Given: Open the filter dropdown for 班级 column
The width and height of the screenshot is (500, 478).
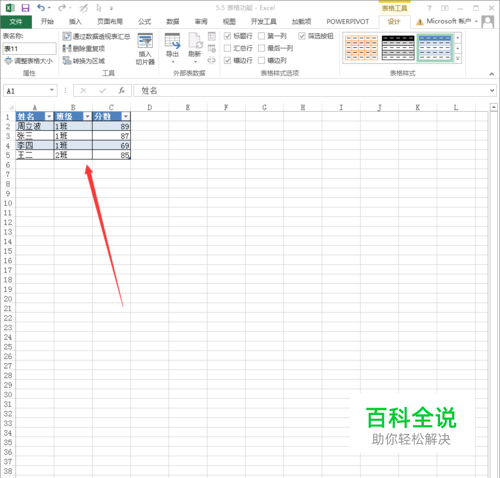Looking at the screenshot, I should (87, 116).
